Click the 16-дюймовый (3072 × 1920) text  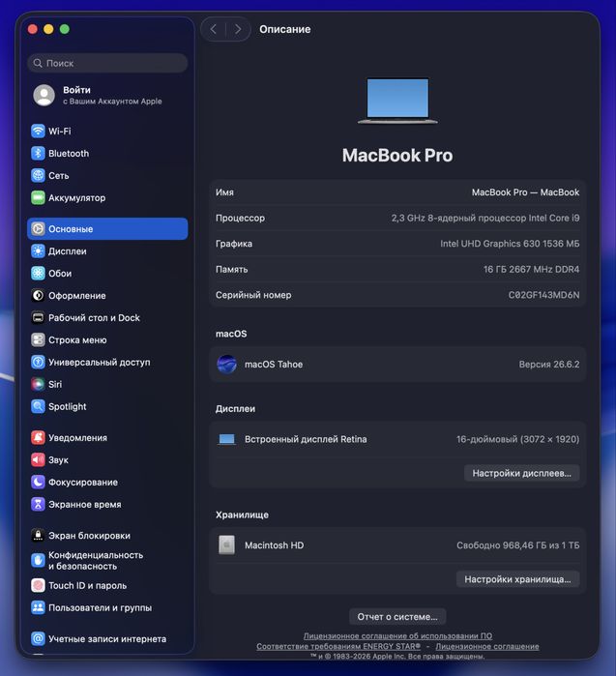pyautogui.click(x=517, y=439)
